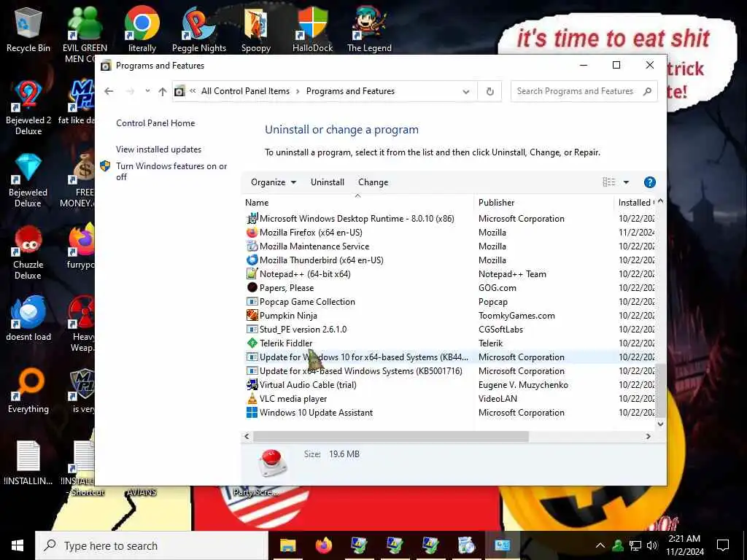Click the scroll-right arrow of horizontal scrollbar
Screen dimensions: 747x560
point(649,436)
